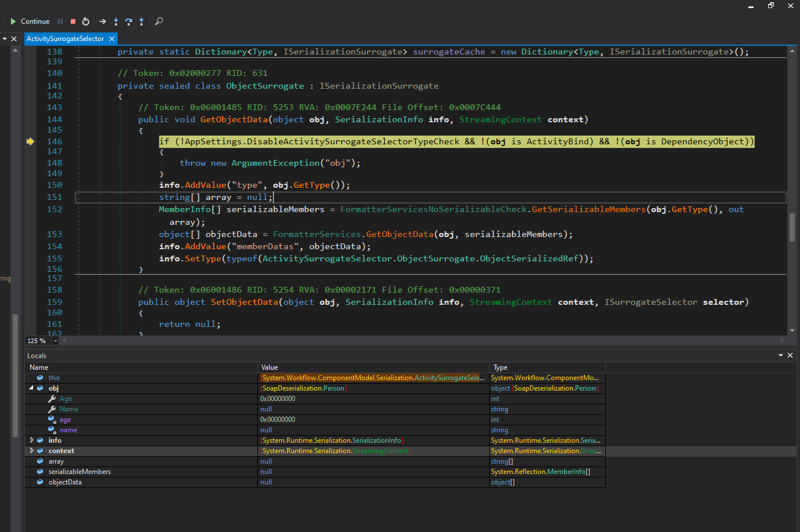Viewport: 800px width, 532px height.
Task: Show next statement arrow icon
Action: pos(103,21)
